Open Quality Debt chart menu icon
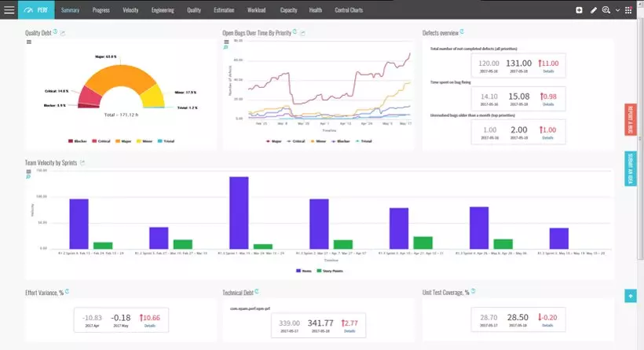This screenshot has width=644, height=350. pos(29,42)
